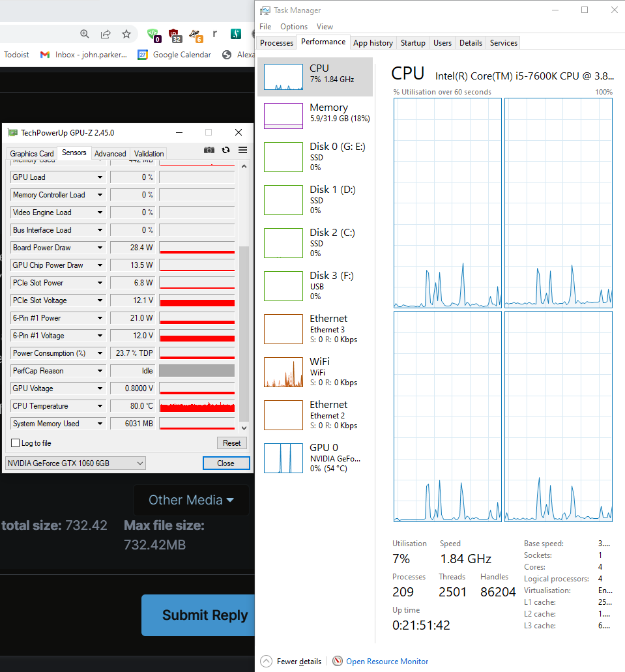The image size is (625, 672).
Task: Click Fewer details text
Action: [298, 662]
